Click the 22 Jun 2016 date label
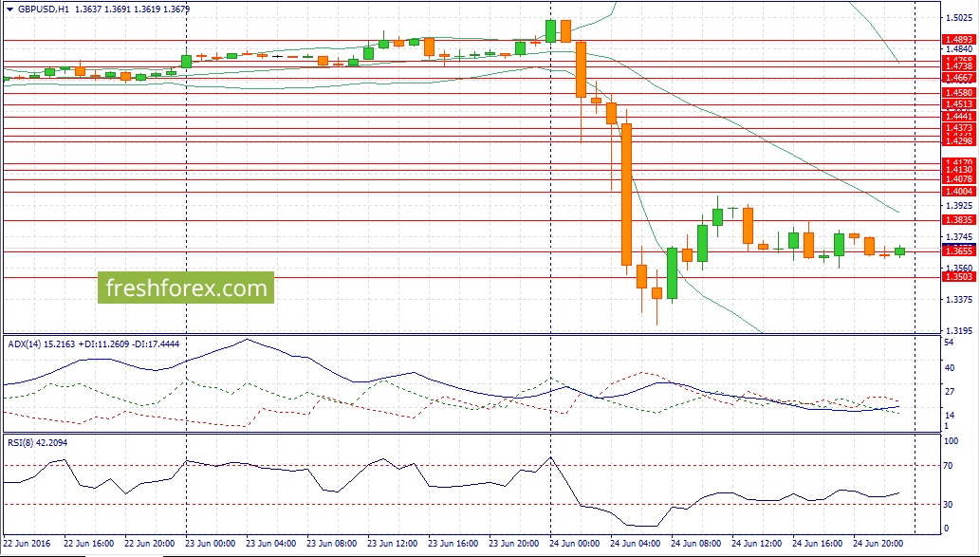The width and height of the screenshot is (980, 557). coord(29,545)
